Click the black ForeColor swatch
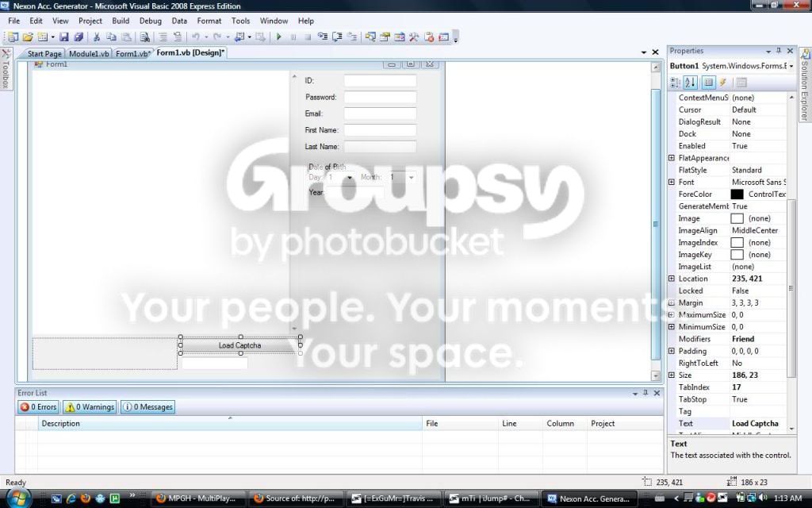This screenshot has height=508, width=812. tap(737, 194)
